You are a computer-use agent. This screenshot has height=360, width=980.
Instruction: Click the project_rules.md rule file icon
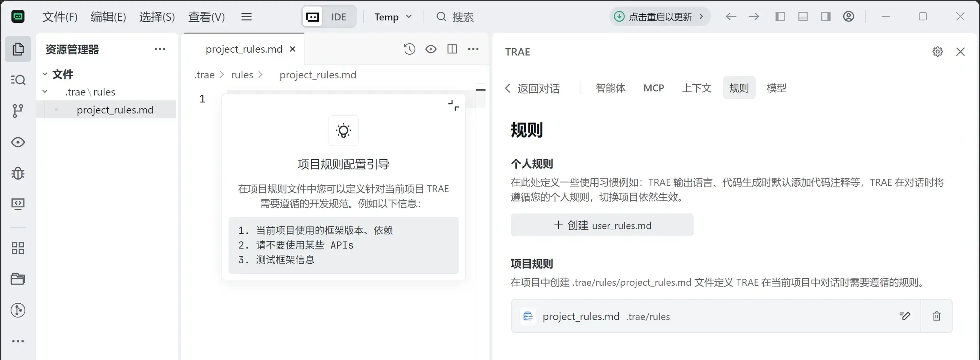click(528, 316)
